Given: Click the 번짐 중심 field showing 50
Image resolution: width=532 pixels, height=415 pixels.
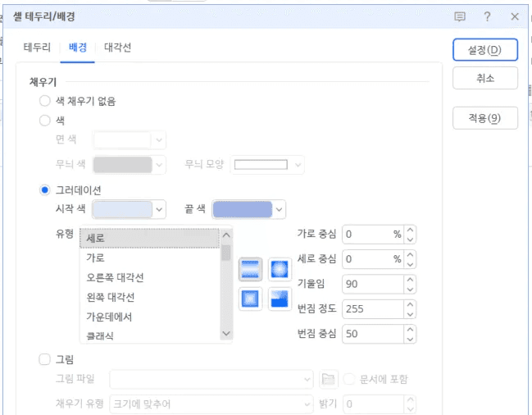Looking at the screenshot, I should [x=373, y=335].
